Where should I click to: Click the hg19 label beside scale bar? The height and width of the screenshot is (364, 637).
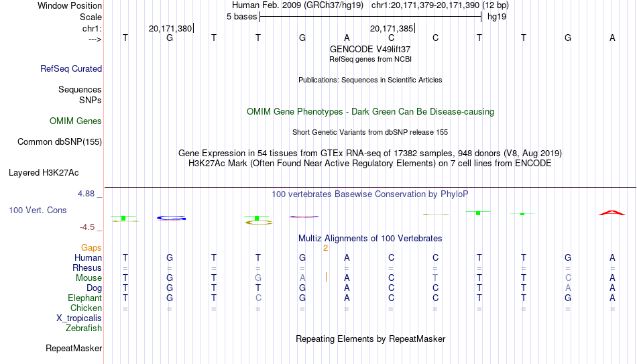tap(497, 17)
